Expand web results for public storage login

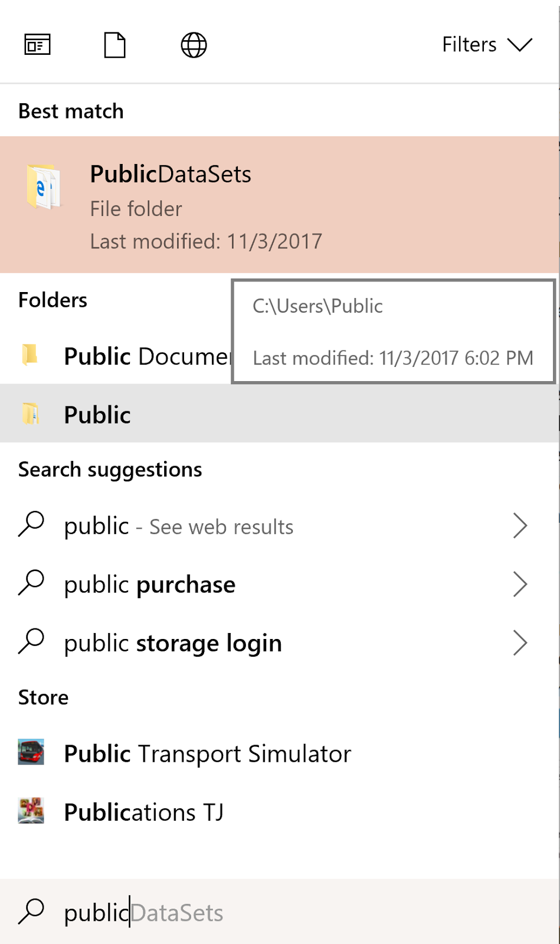[520, 643]
